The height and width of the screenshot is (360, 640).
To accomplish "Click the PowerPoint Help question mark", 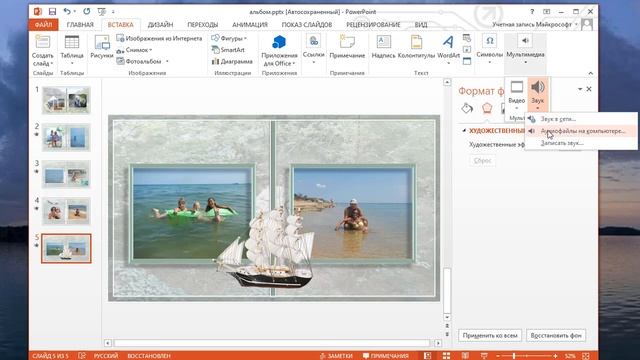I will point(532,11).
